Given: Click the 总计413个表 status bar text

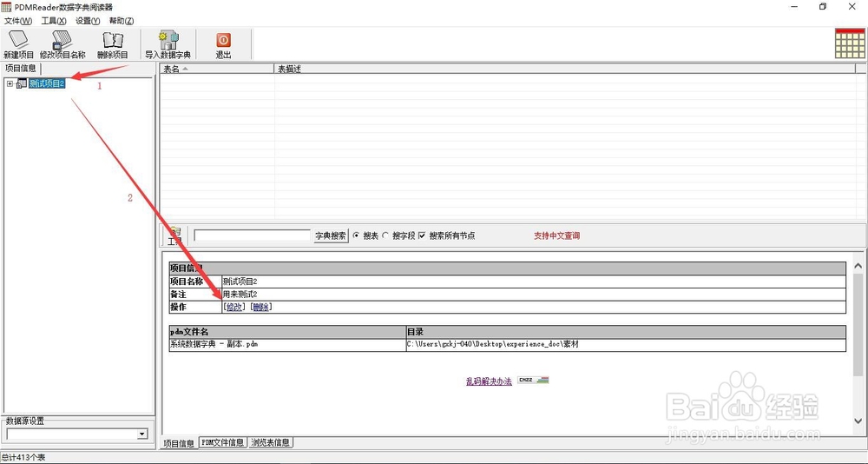Looking at the screenshot, I should click(x=23, y=458).
